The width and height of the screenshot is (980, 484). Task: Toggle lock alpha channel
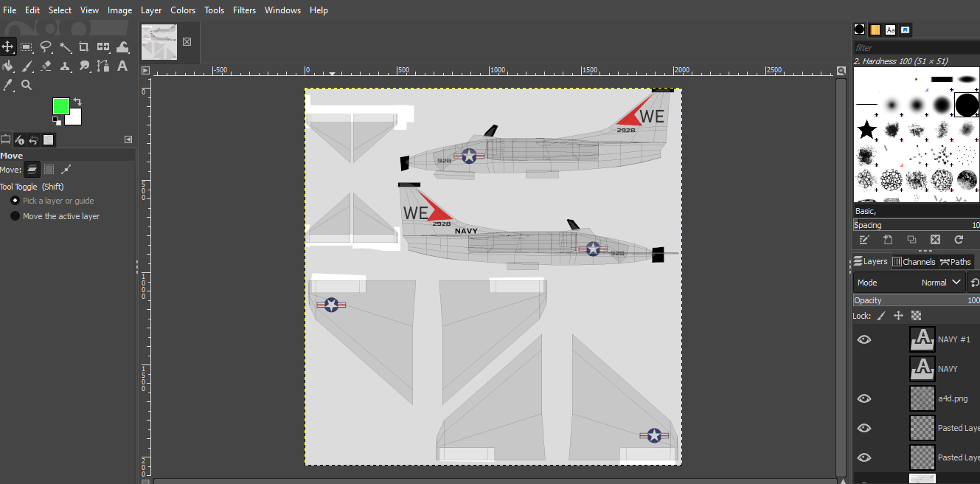916,316
